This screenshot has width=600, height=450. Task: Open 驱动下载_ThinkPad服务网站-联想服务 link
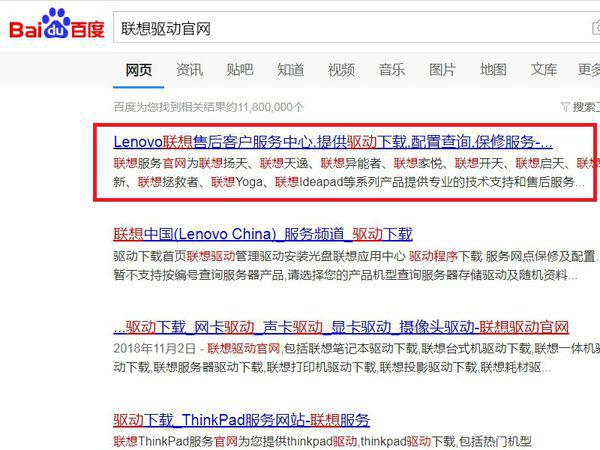(241, 420)
